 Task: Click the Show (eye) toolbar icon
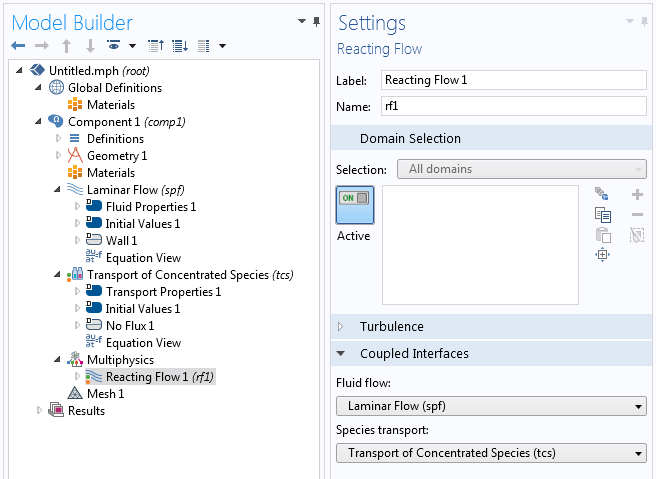click(114, 46)
